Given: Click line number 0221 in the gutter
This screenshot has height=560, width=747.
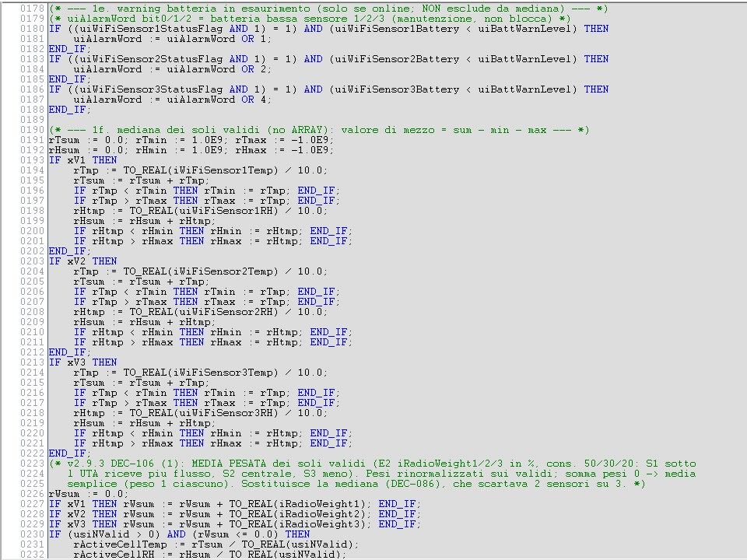Looking at the screenshot, I should (33, 443).
